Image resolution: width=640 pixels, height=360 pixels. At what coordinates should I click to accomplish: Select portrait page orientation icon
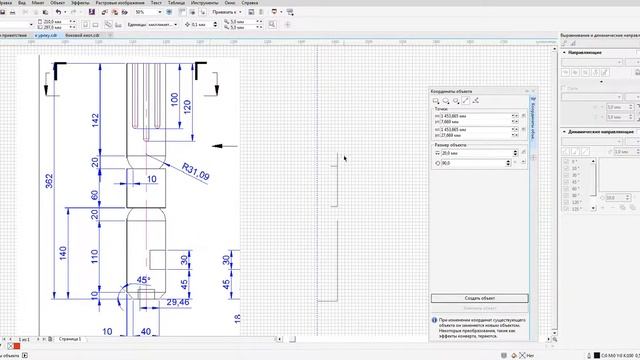point(86,24)
